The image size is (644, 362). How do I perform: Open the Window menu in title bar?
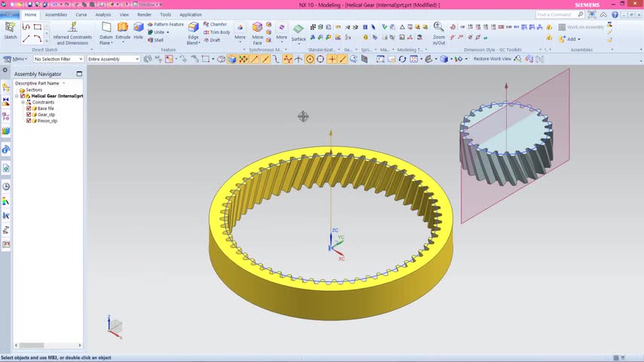146,5
